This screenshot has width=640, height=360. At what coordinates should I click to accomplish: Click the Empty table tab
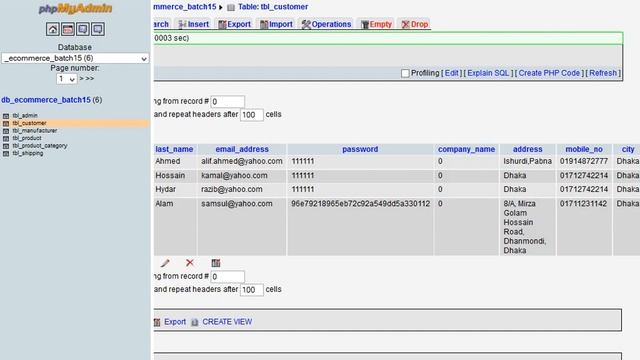click(376, 24)
